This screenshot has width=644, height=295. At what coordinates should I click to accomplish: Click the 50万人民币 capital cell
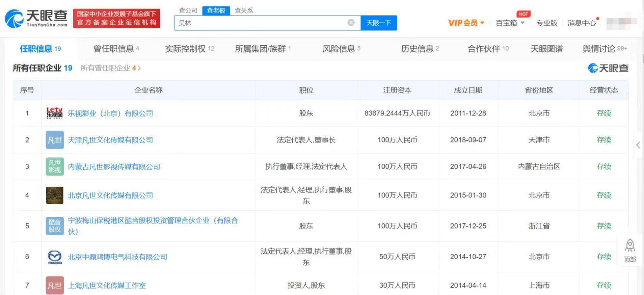click(x=397, y=257)
